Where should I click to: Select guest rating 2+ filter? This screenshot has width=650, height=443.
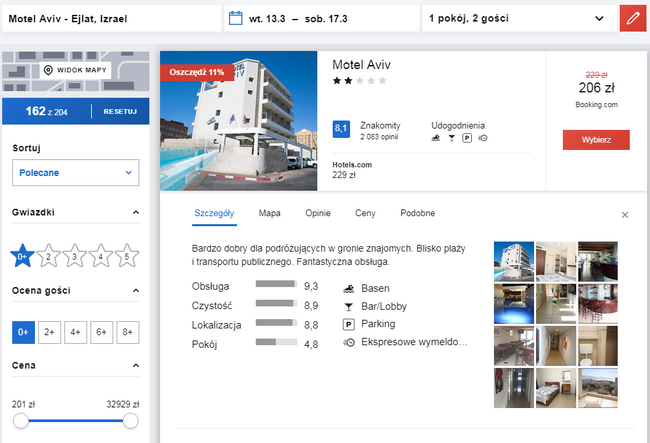click(x=49, y=332)
